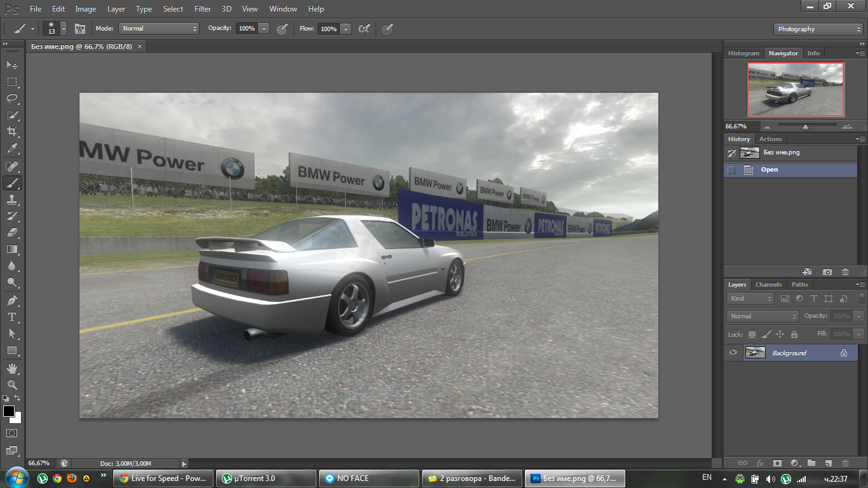Open the brush Mode dropdown
Viewport: 868px width, 488px height.
pos(159,29)
